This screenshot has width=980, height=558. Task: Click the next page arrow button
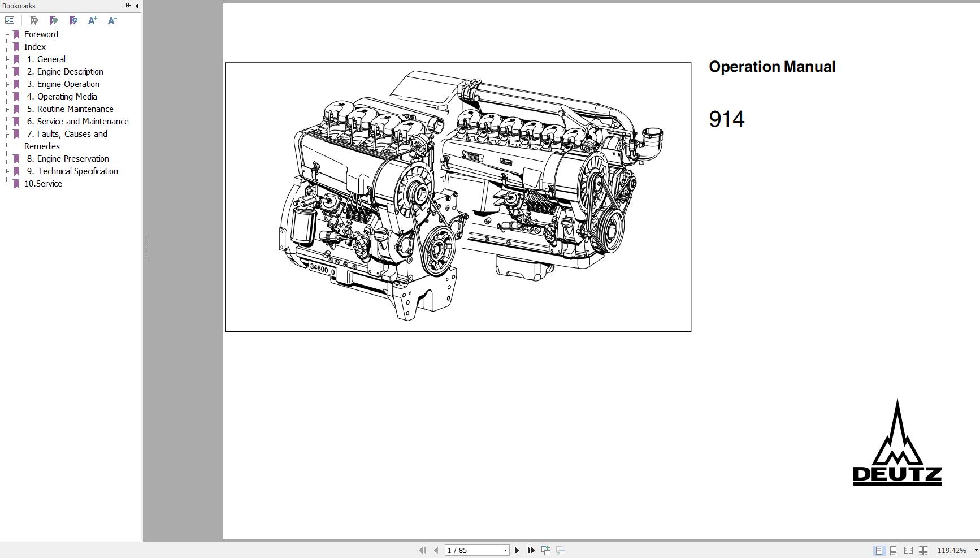[516, 550]
